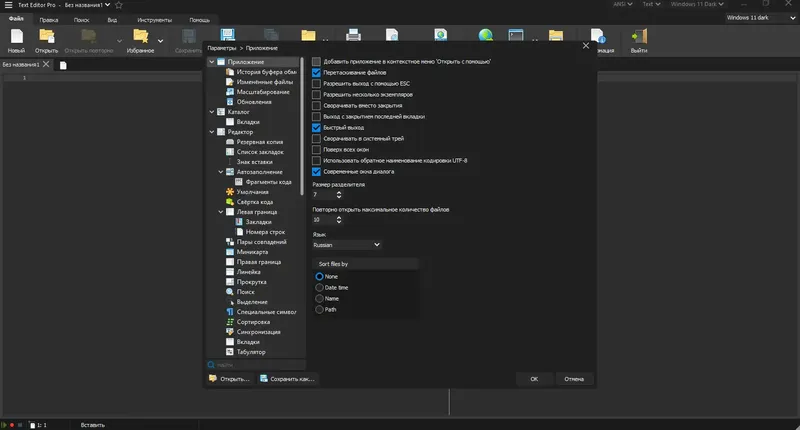Disable the Быстрый выход checkbox
The height and width of the screenshot is (430, 800).
click(316, 128)
